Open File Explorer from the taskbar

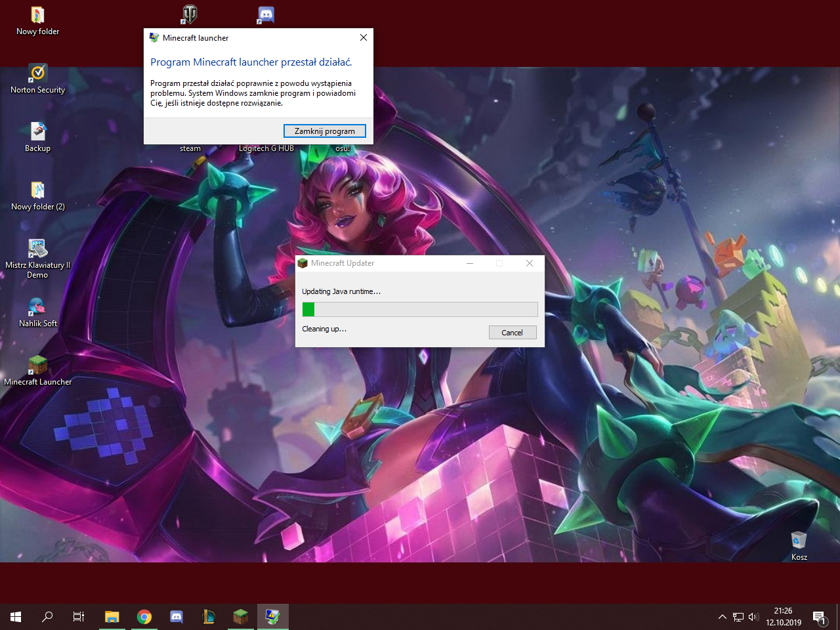point(112,617)
